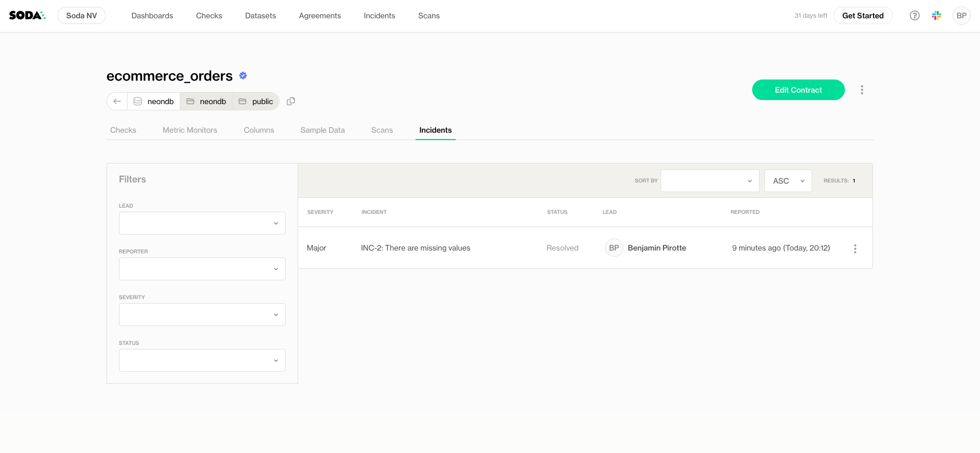Switch to the Metric Monitors tab
This screenshot has width=980, height=453.
189,130
